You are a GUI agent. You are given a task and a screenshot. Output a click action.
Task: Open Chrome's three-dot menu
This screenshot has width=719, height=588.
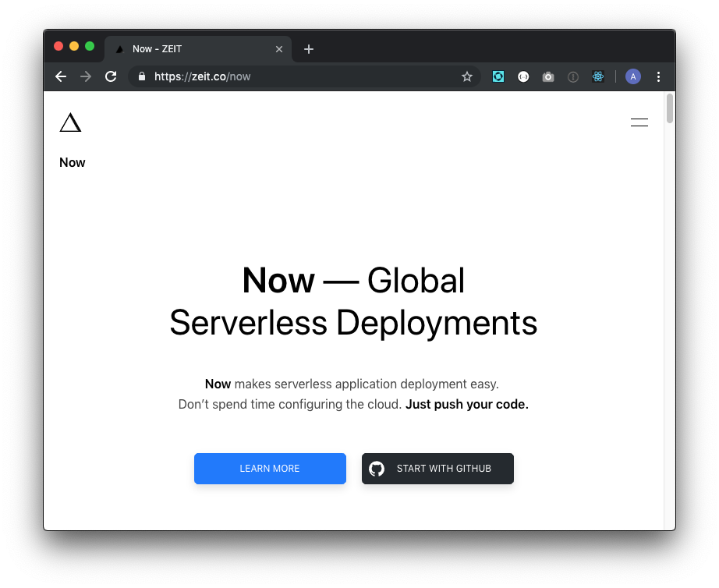(x=658, y=76)
